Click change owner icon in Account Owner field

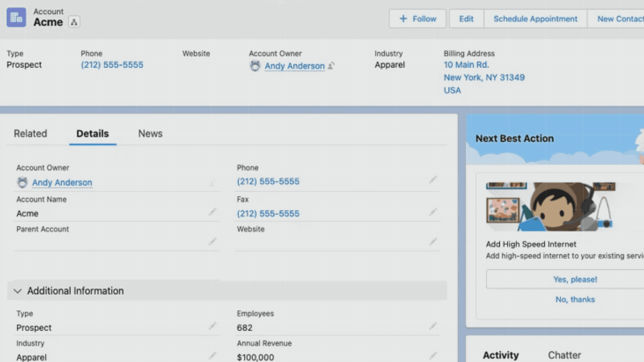click(x=212, y=183)
